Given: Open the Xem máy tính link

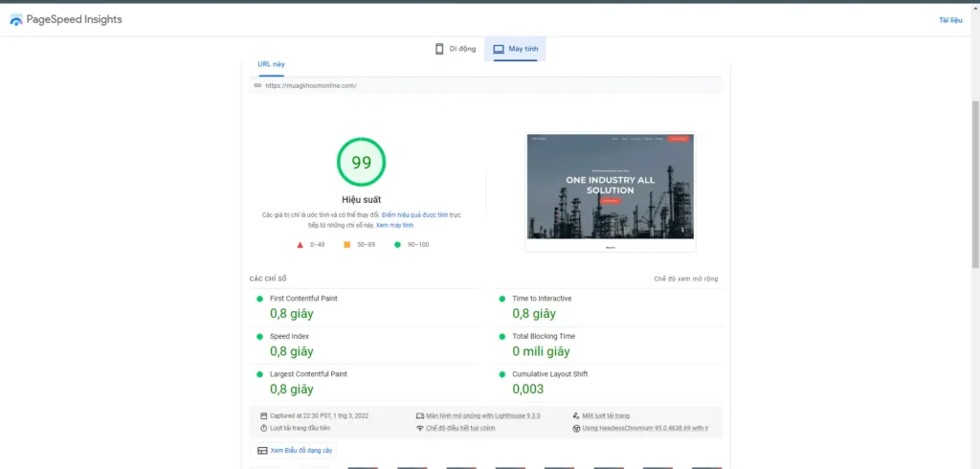Looking at the screenshot, I should click(394, 225).
